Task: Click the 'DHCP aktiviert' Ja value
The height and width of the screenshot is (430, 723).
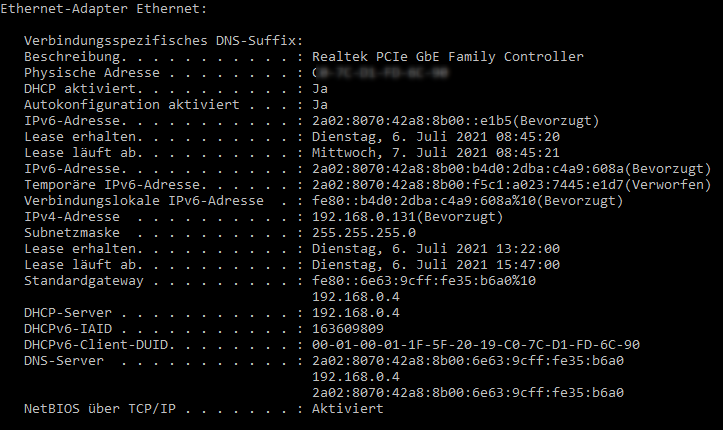Action: pyautogui.click(x=320, y=88)
